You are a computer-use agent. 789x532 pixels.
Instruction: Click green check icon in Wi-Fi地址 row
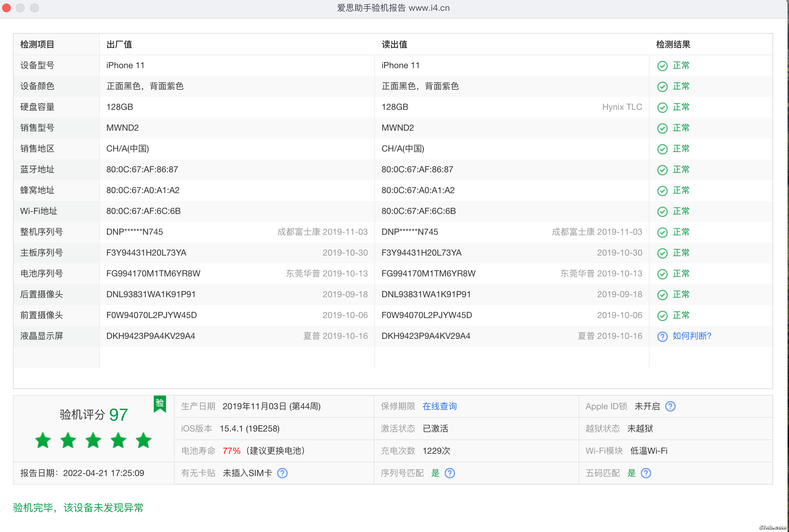coord(662,211)
